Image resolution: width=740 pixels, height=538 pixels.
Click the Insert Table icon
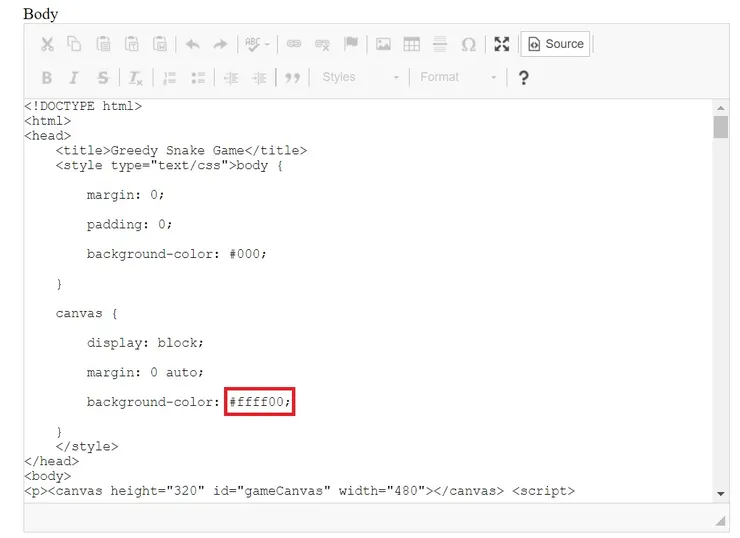pos(412,44)
